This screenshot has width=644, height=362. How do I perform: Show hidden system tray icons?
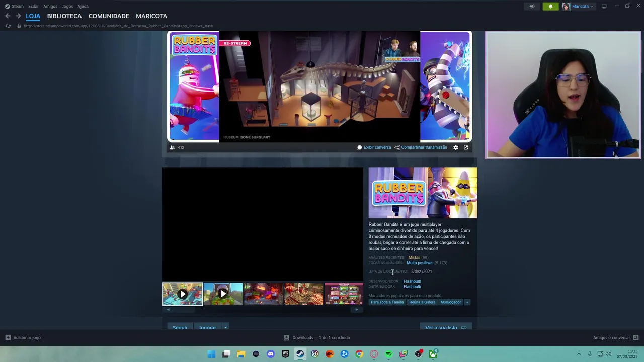[579, 354]
